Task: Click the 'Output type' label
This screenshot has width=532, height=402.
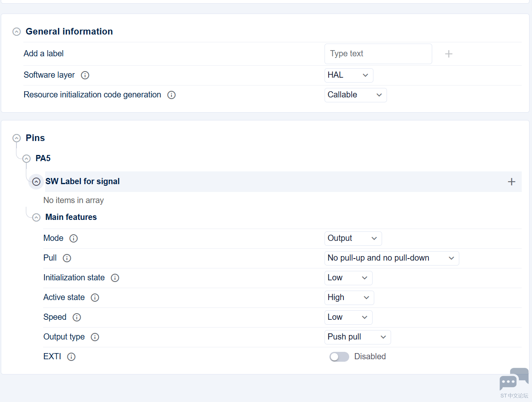Action: pos(64,337)
